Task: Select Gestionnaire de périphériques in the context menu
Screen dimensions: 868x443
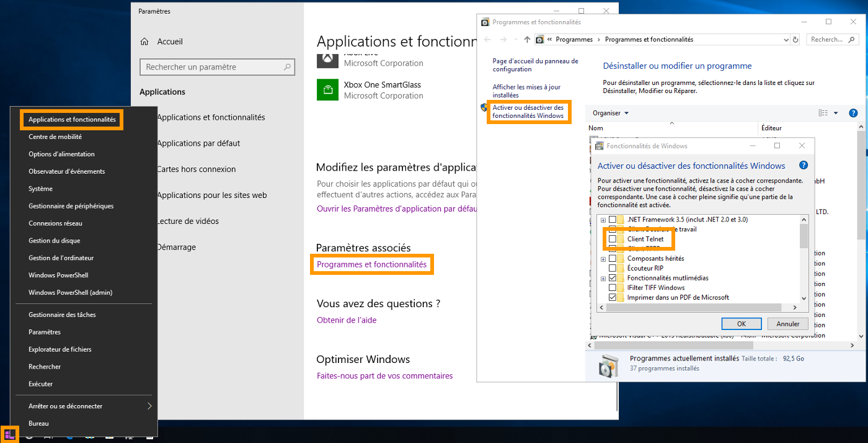Action: click(x=71, y=206)
